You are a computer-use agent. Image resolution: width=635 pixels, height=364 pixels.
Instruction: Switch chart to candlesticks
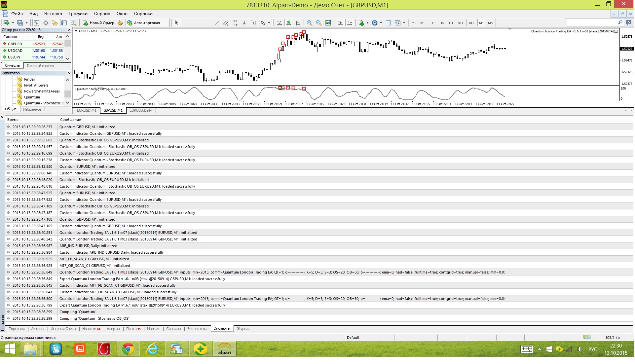289,23
